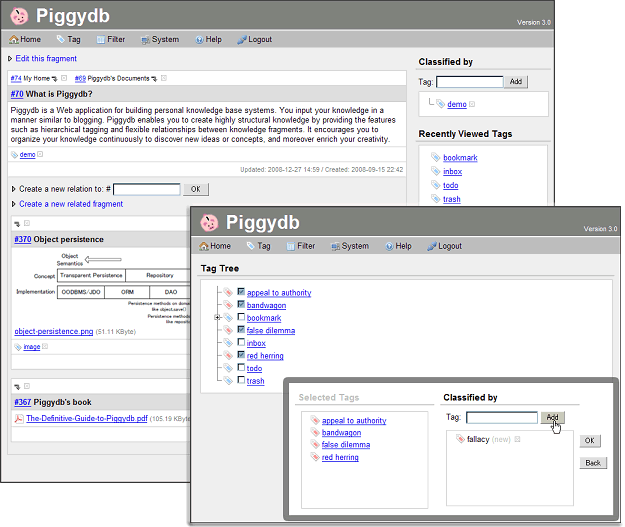The height and width of the screenshot is (527, 625).
Task: Uncheck the appeal to authority checkbox
Action: pyautogui.click(x=241, y=292)
